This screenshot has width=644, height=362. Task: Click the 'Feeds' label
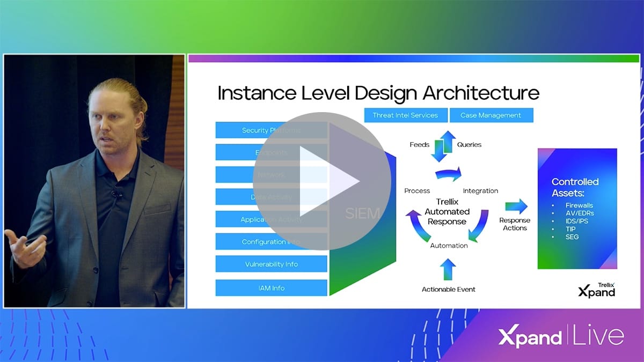[420, 144]
